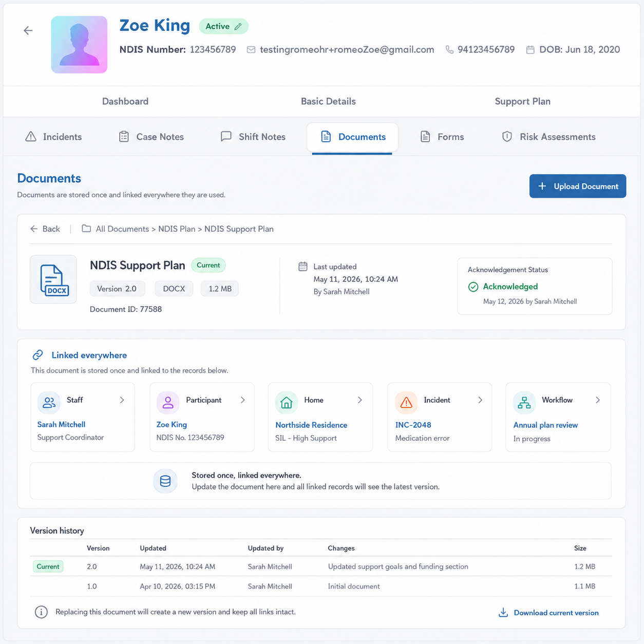
Task: Click the folder icon before All Documents
Action: click(x=86, y=229)
